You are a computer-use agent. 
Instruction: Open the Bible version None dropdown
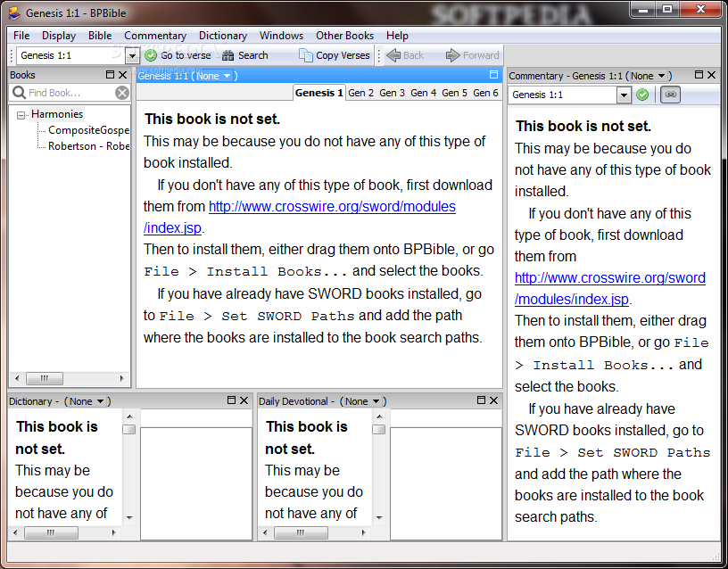[213, 76]
